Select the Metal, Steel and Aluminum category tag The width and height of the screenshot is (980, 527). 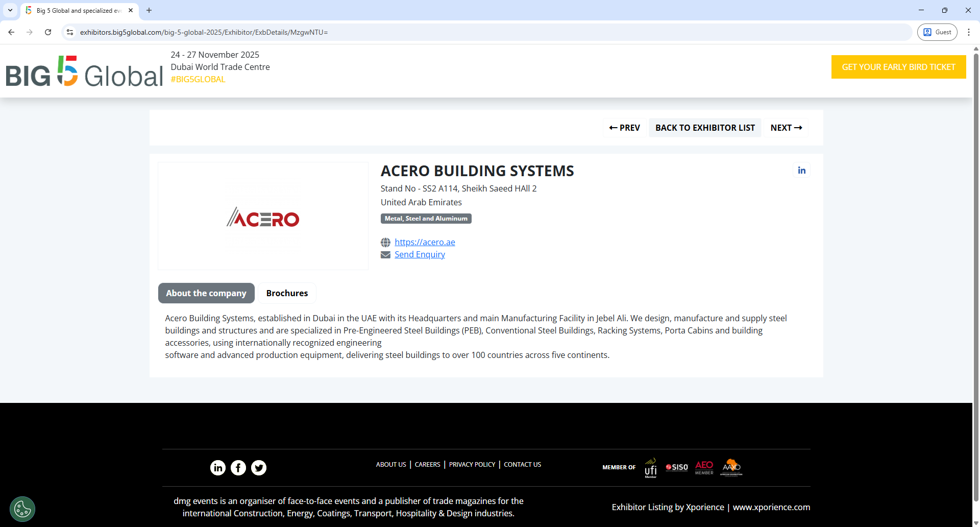[x=426, y=218]
